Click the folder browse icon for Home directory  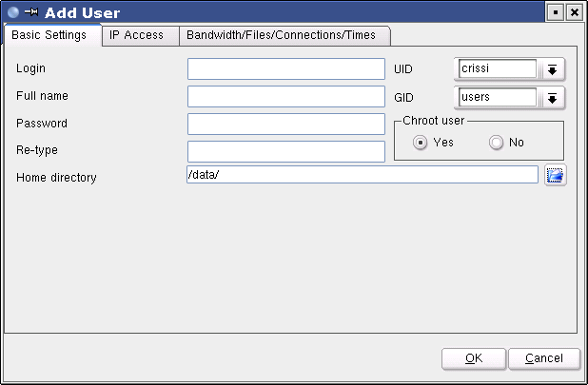[555, 175]
